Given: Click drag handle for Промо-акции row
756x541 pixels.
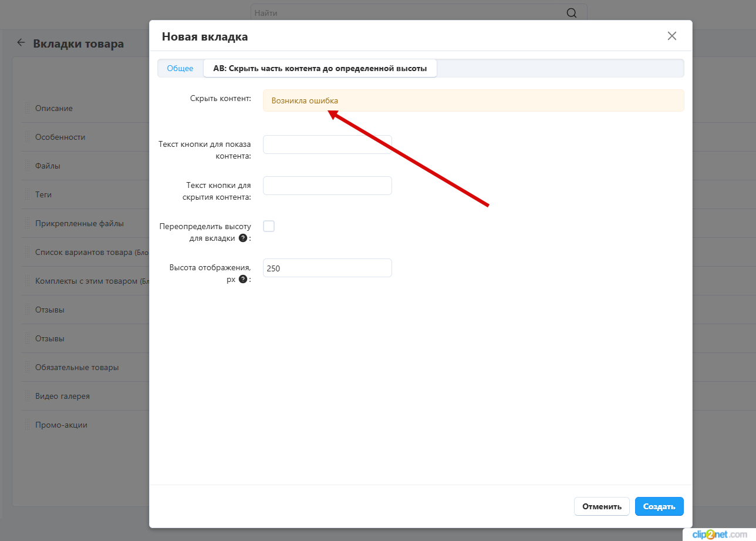Looking at the screenshot, I should [27, 425].
